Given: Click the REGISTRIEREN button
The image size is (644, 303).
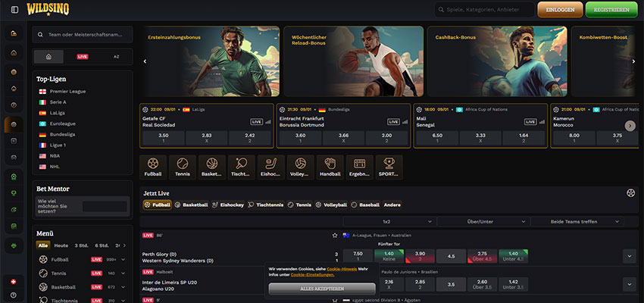Looking at the screenshot, I should pyautogui.click(x=611, y=9).
